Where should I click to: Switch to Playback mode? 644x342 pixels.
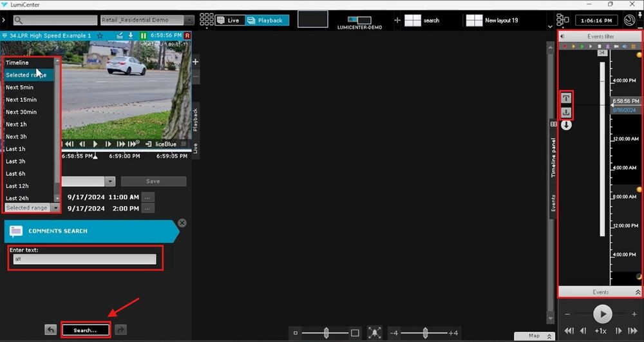265,21
